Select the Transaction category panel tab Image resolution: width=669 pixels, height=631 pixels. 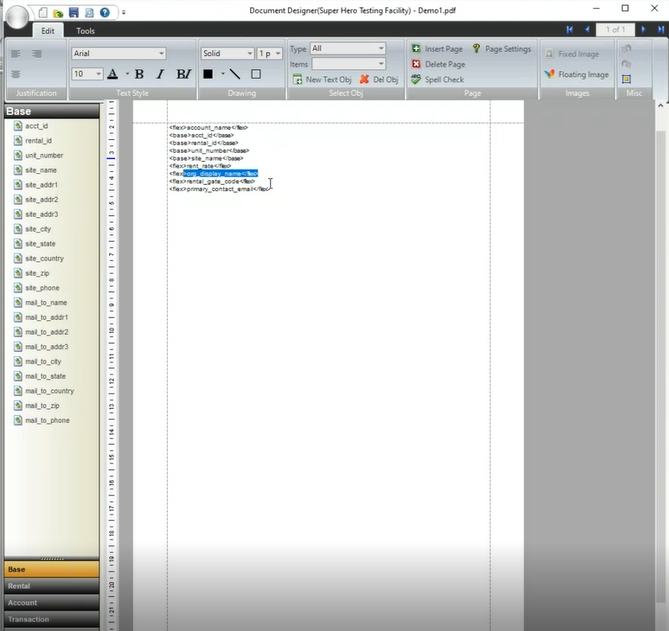[52, 619]
